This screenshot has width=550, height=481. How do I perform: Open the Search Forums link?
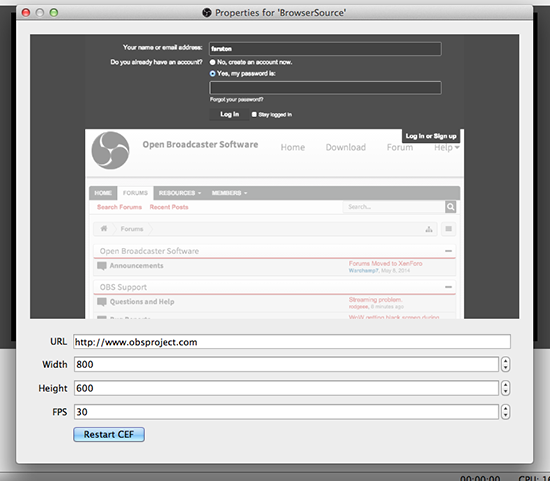click(119, 207)
